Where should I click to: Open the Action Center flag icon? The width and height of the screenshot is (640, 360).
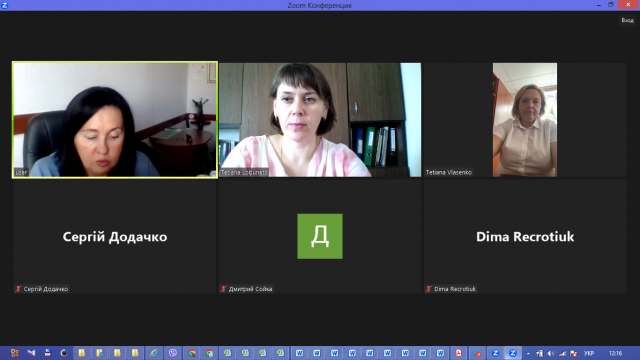[574, 353]
